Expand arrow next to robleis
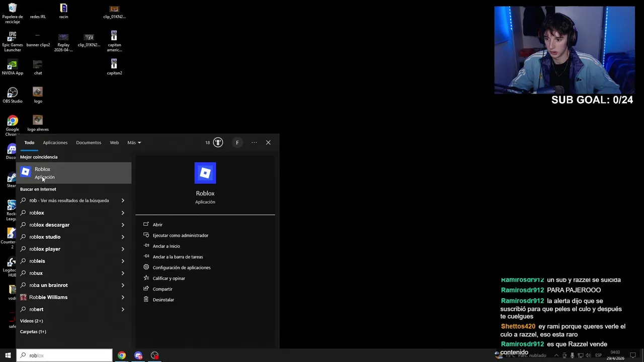 pyautogui.click(x=123, y=261)
